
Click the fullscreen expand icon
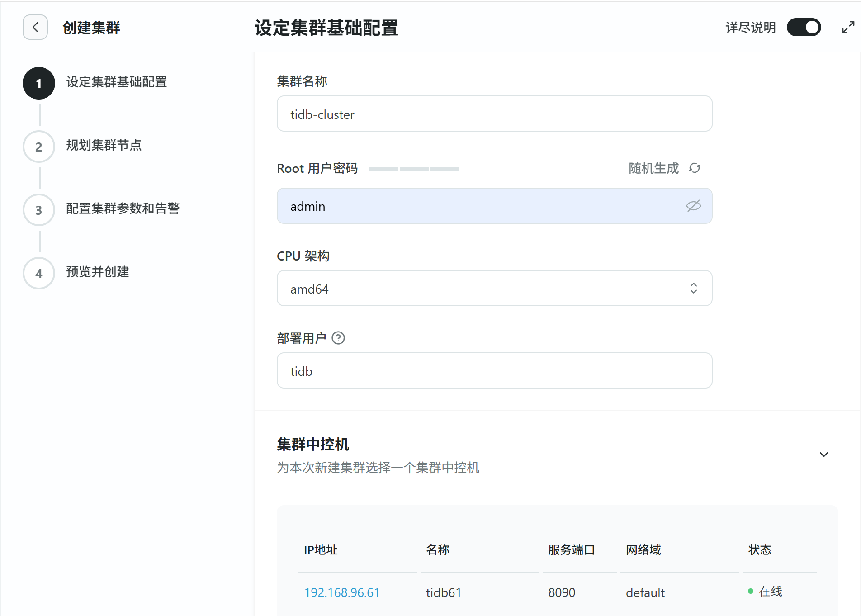click(848, 28)
